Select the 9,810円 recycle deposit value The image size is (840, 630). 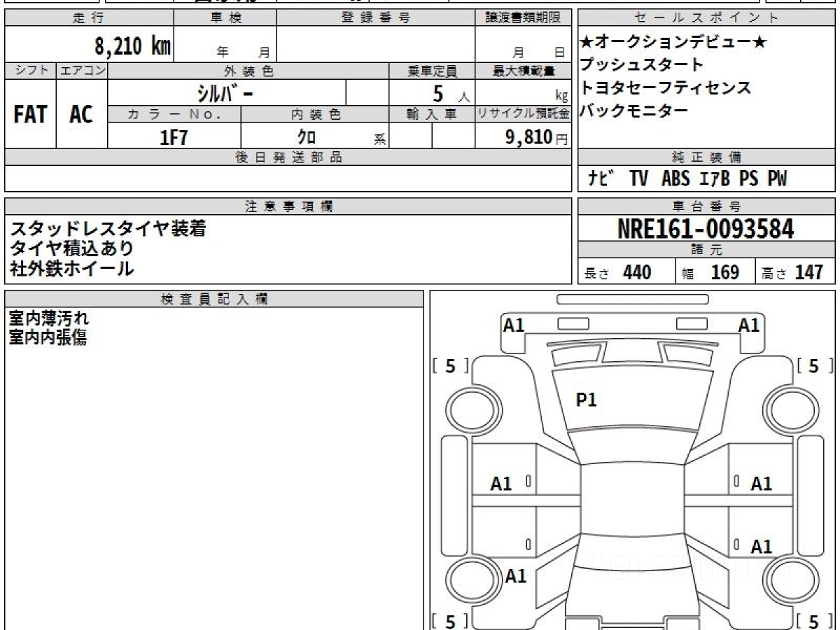point(536,137)
